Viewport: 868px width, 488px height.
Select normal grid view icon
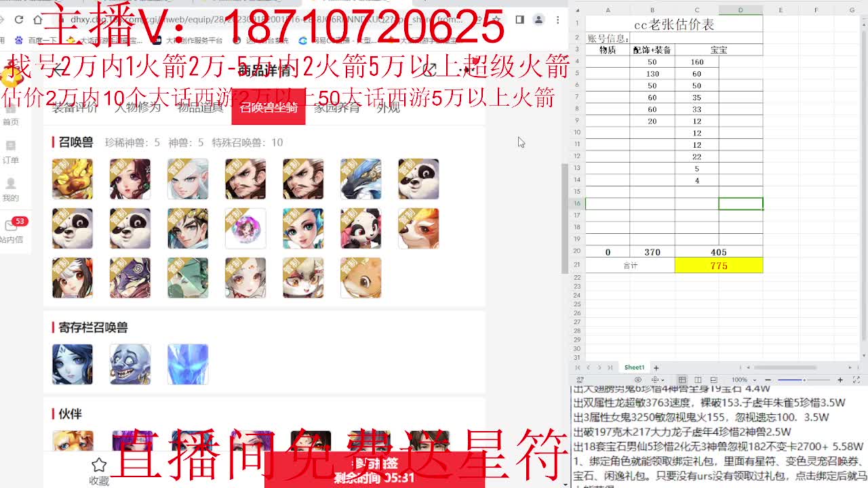[x=682, y=380]
